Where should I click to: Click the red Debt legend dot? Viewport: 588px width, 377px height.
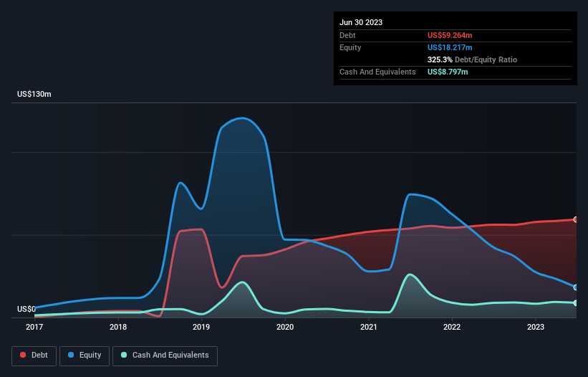tap(23, 355)
